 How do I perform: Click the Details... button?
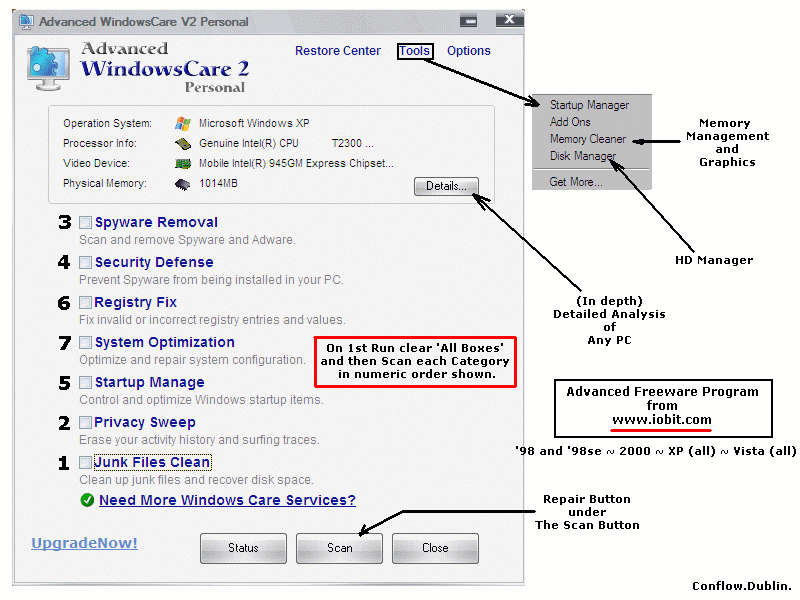(x=446, y=186)
